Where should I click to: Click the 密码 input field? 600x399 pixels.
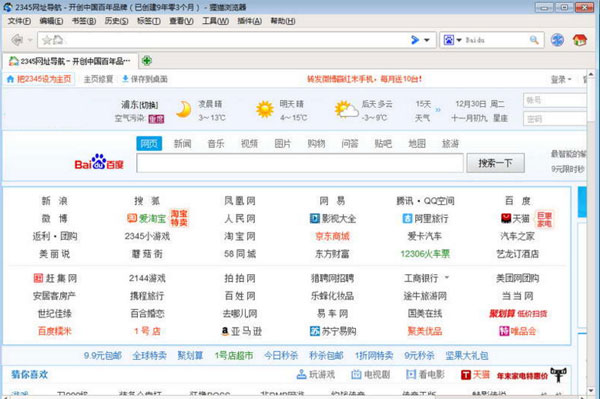click(x=554, y=119)
